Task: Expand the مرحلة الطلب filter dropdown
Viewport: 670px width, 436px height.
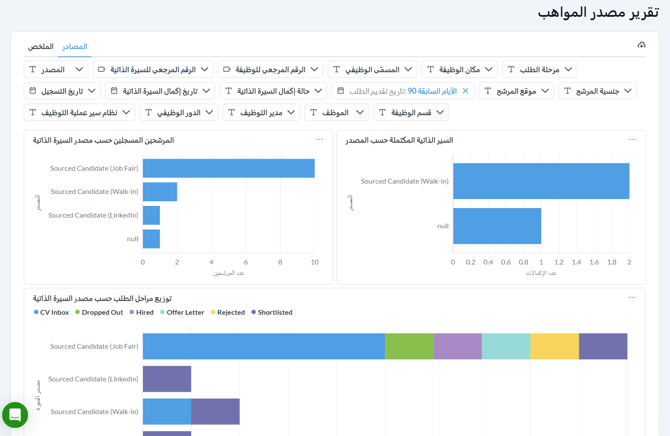Action: pos(539,70)
